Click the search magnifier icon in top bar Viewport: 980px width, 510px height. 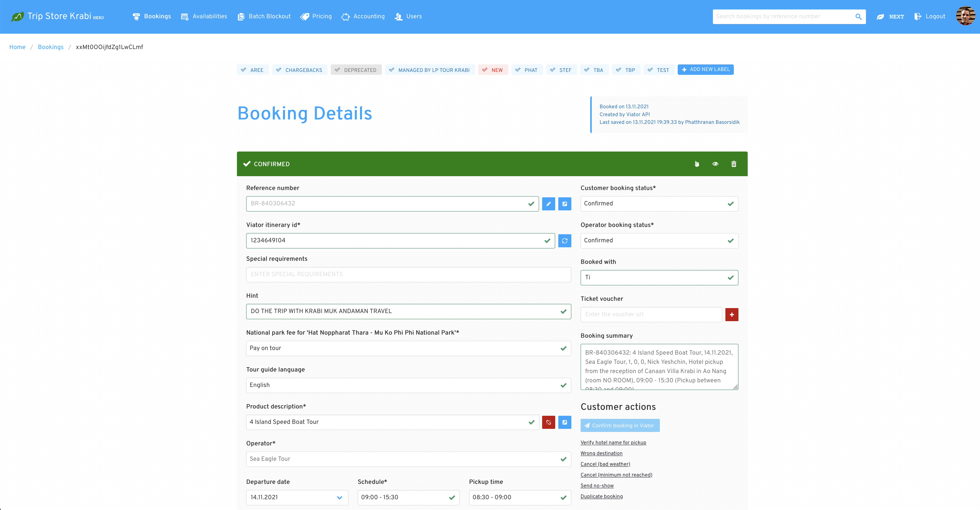click(x=858, y=17)
